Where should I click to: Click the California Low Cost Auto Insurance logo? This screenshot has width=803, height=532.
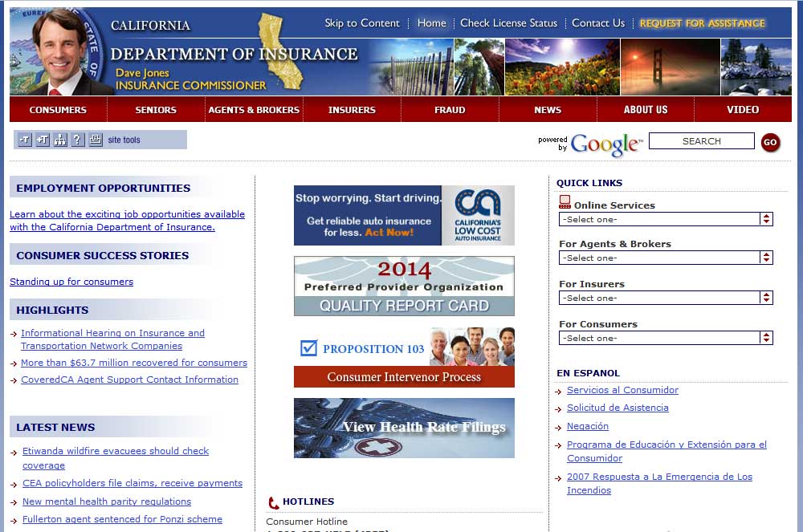pos(478,215)
